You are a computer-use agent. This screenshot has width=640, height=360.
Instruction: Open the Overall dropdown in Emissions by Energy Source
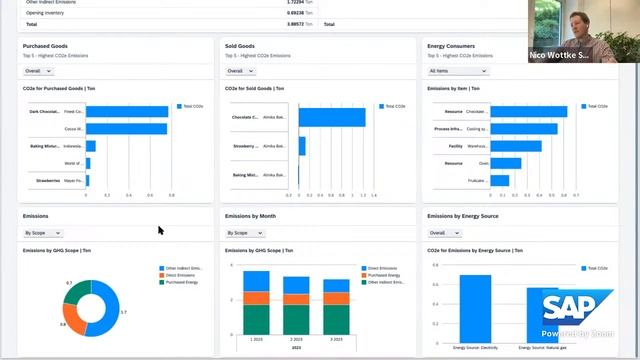444,233
